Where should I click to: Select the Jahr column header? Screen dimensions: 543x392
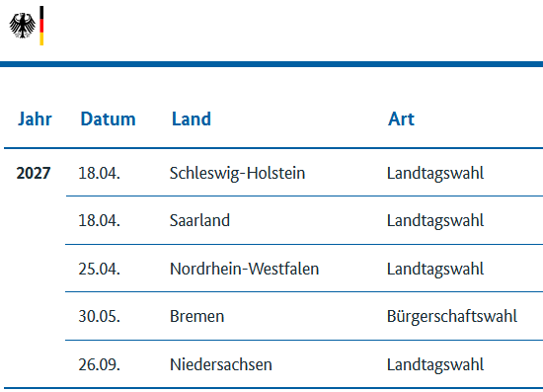pos(35,118)
